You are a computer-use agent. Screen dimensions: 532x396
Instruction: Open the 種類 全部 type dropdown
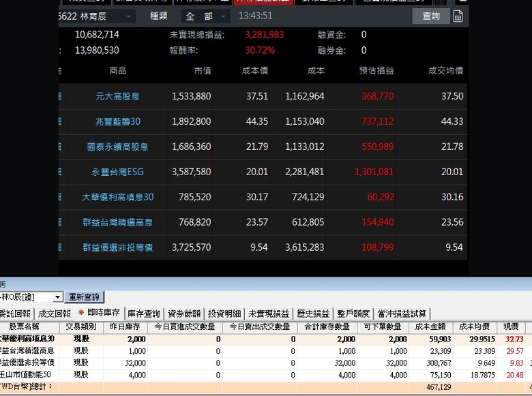click(205, 16)
